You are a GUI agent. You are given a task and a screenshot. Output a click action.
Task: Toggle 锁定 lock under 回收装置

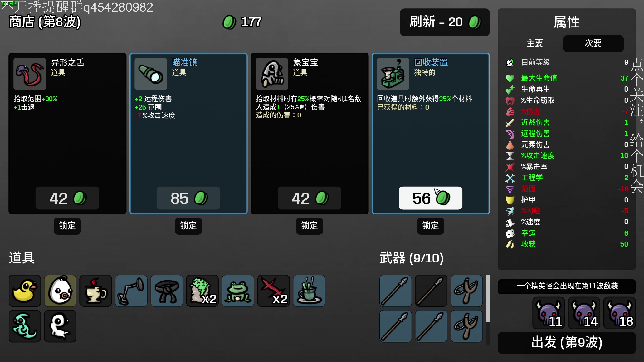[x=430, y=226]
